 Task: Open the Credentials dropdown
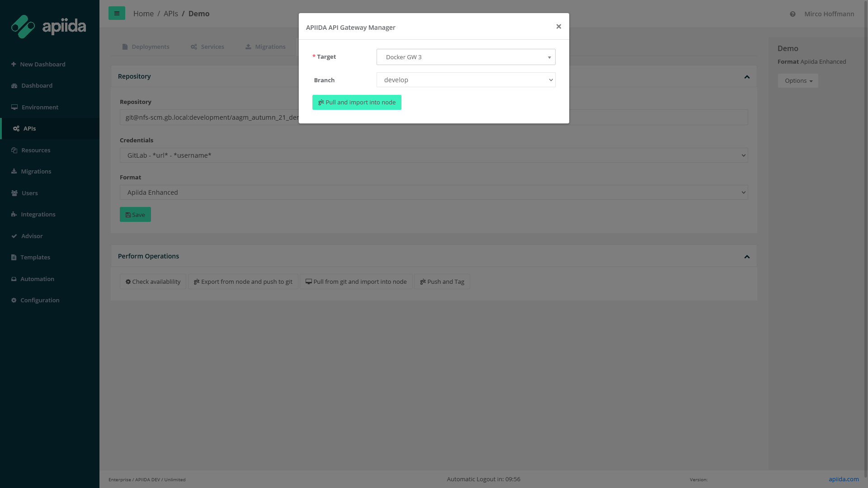[x=434, y=155]
